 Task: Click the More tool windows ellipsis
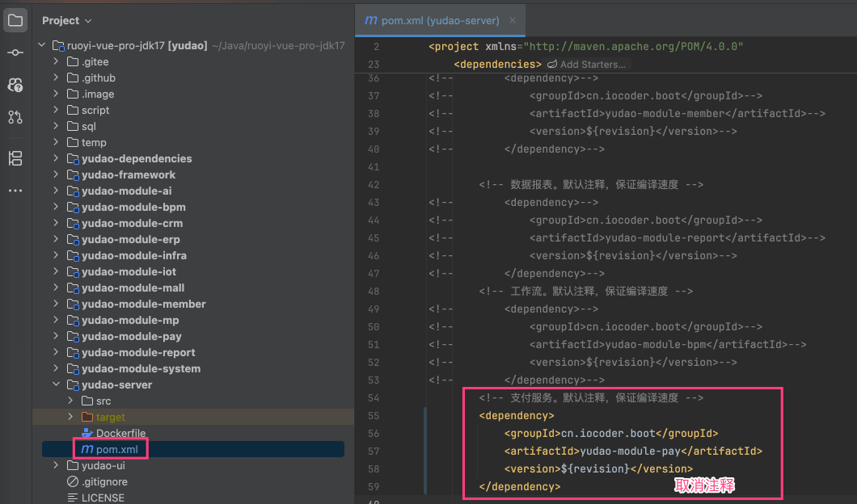pos(15,191)
